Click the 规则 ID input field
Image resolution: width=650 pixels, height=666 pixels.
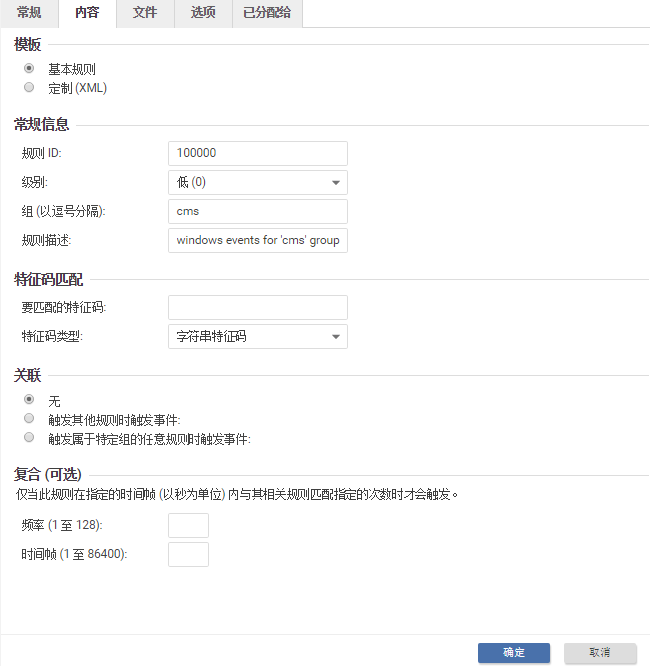(258, 153)
